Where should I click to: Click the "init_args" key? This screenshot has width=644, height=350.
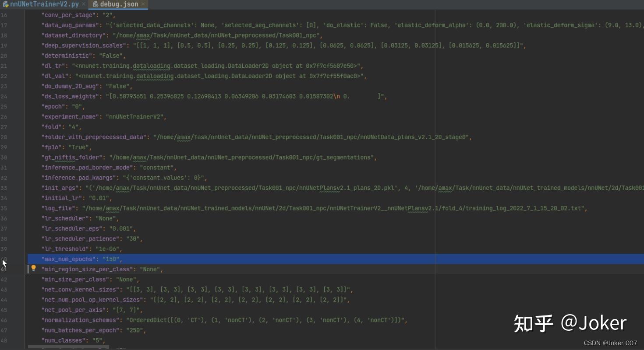click(x=60, y=188)
